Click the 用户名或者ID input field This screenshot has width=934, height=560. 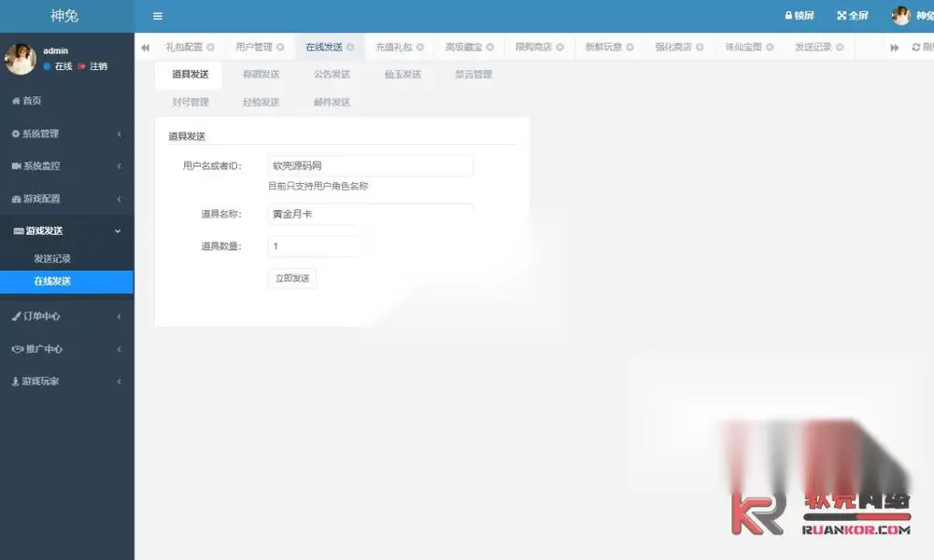(x=370, y=166)
